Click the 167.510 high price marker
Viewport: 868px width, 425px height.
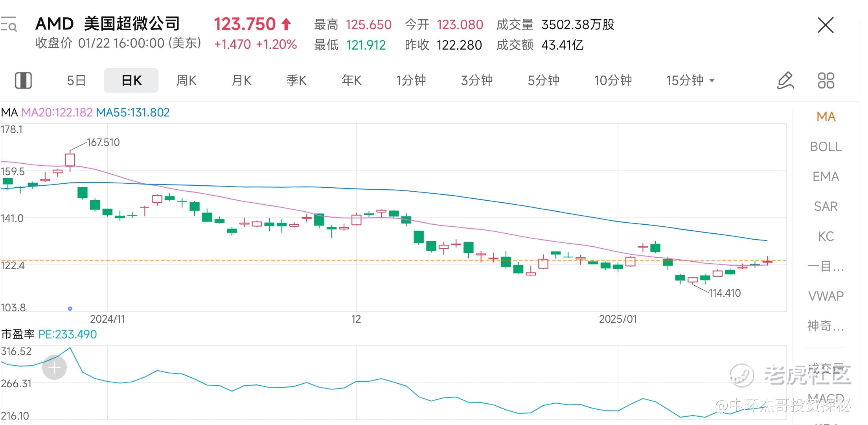[103, 142]
